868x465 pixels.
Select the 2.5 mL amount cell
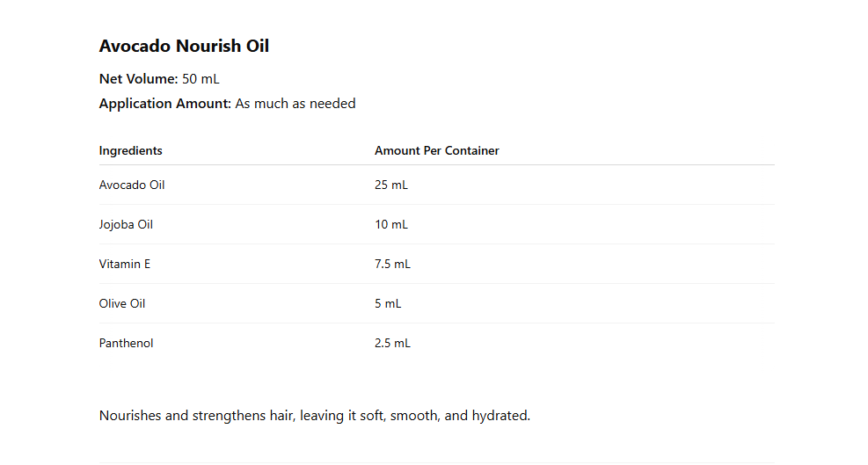(392, 344)
